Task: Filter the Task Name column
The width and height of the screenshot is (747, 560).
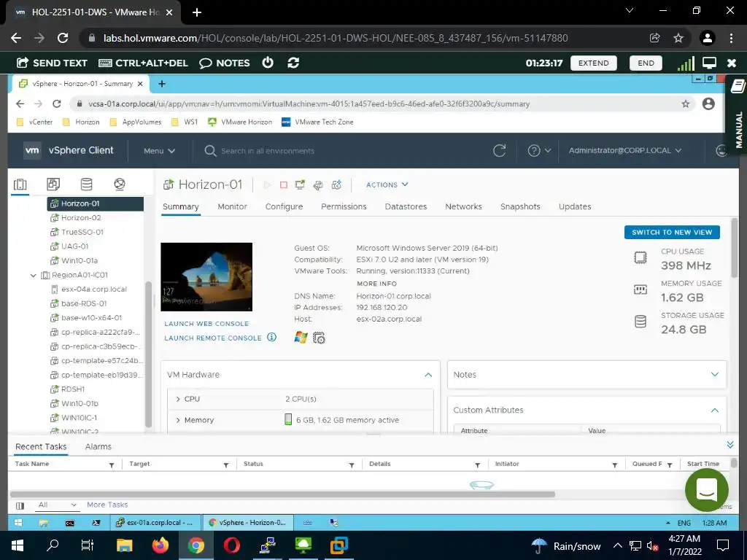Action: click(112, 464)
